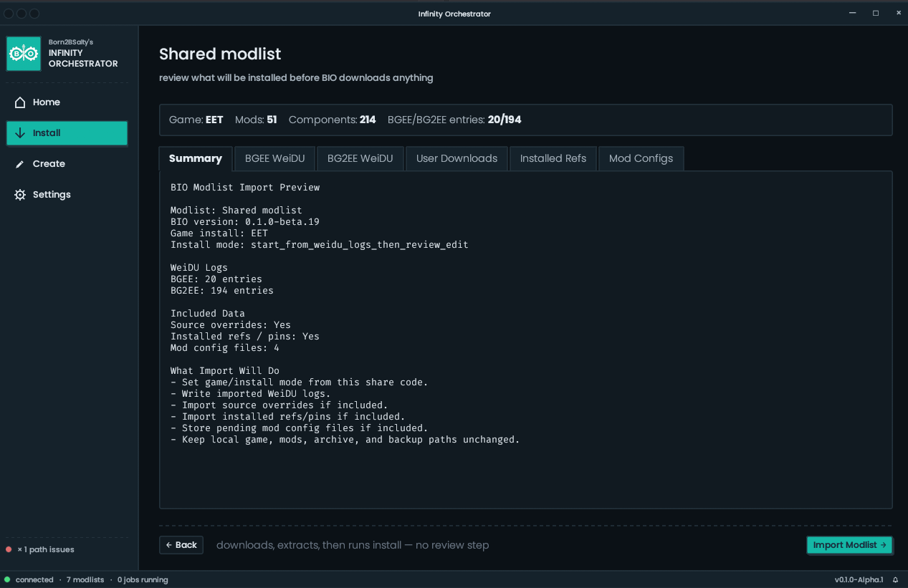Click the 'Game install: EET' line

(219, 233)
